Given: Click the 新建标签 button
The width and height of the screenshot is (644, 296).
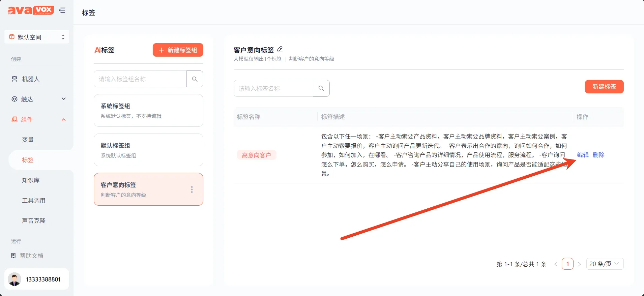Looking at the screenshot, I should click(604, 87).
